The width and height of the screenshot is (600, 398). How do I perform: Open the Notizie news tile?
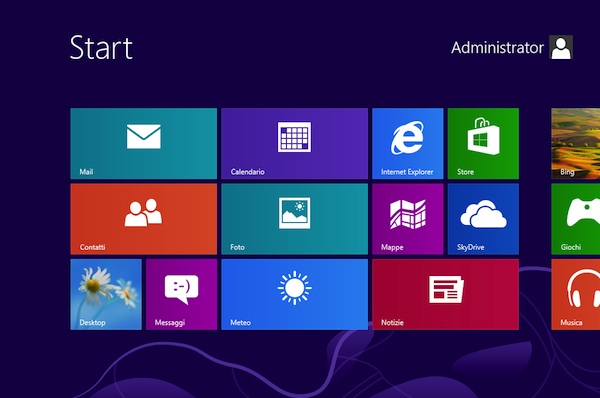(x=445, y=294)
